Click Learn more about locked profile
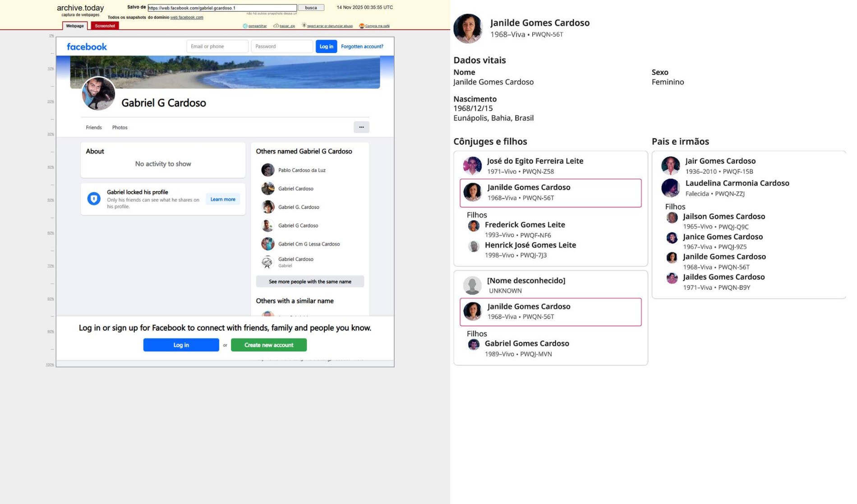This screenshot has height=504, width=857. pos(223,199)
